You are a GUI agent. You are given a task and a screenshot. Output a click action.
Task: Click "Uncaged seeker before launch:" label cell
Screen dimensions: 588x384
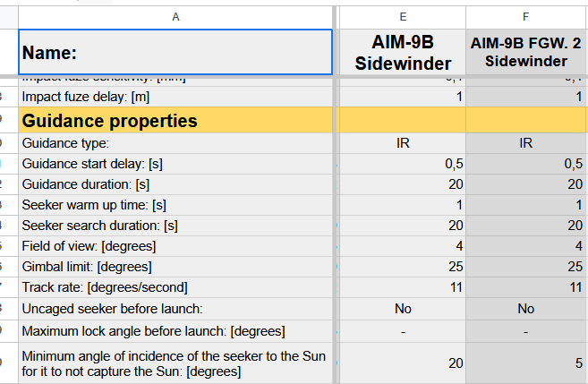tap(175, 309)
